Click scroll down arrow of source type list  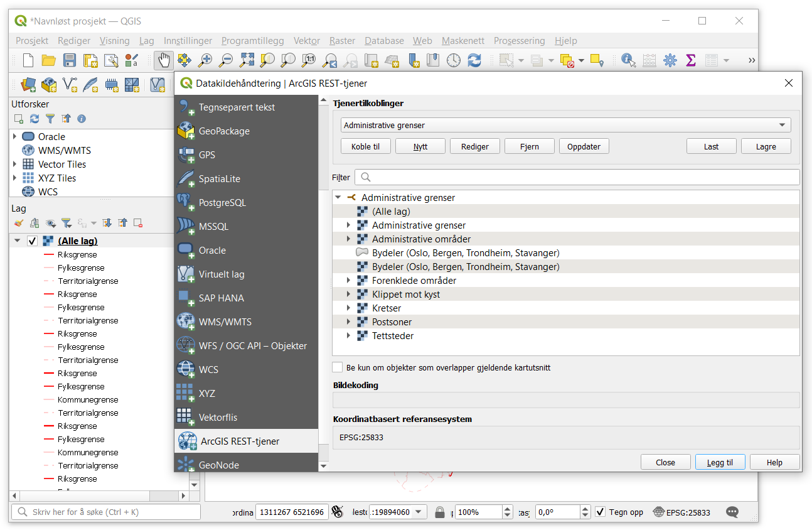[x=324, y=466]
